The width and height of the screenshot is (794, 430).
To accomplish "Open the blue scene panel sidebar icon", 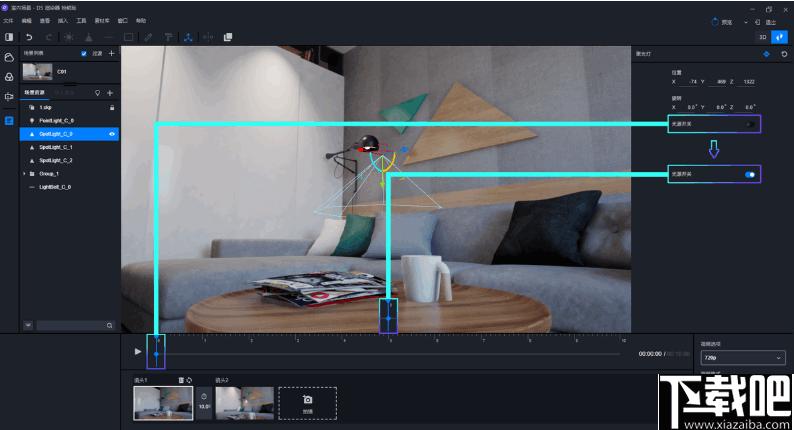I will coord(9,121).
